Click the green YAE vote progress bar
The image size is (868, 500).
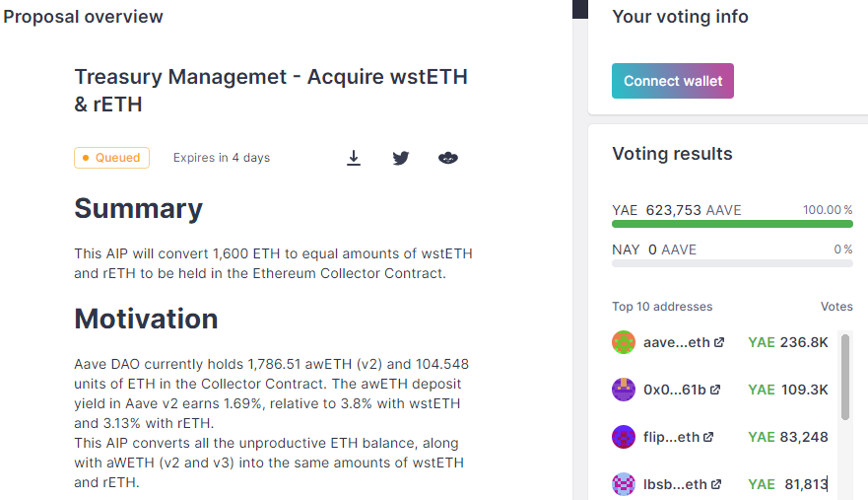pos(732,224)
